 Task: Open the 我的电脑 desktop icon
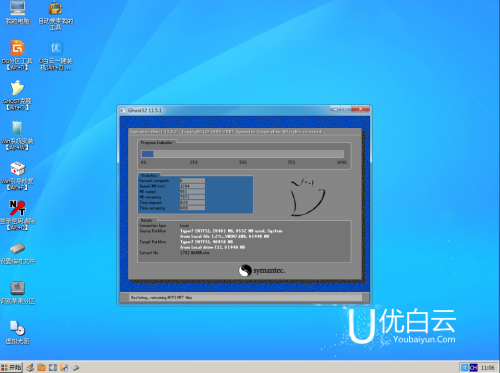click(17, 13)
